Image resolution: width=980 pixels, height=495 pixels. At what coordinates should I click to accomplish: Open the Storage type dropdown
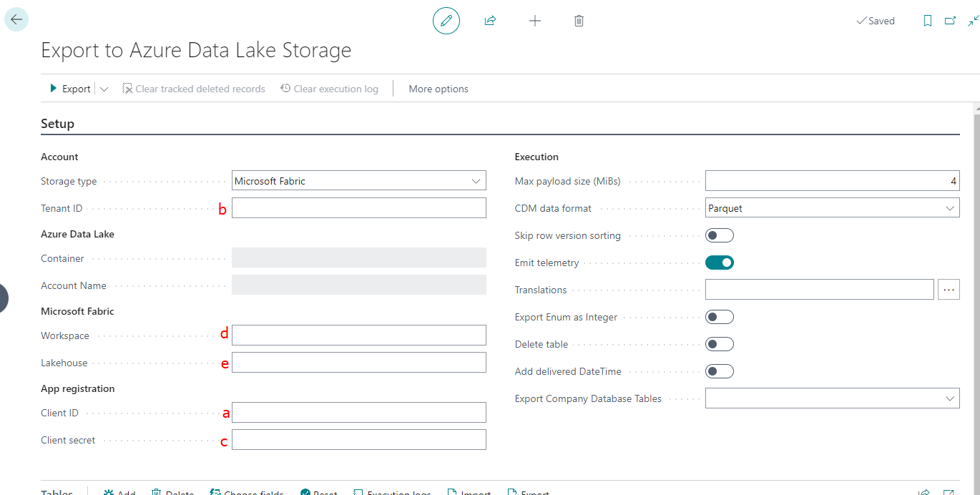(x=359, y=181)
